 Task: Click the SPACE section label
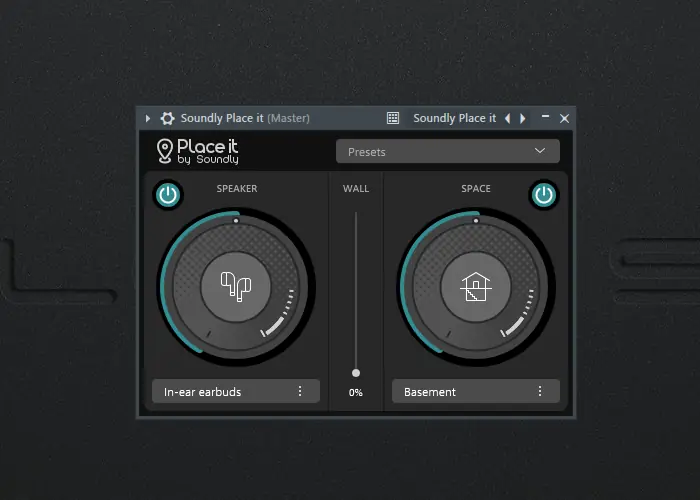476,189
